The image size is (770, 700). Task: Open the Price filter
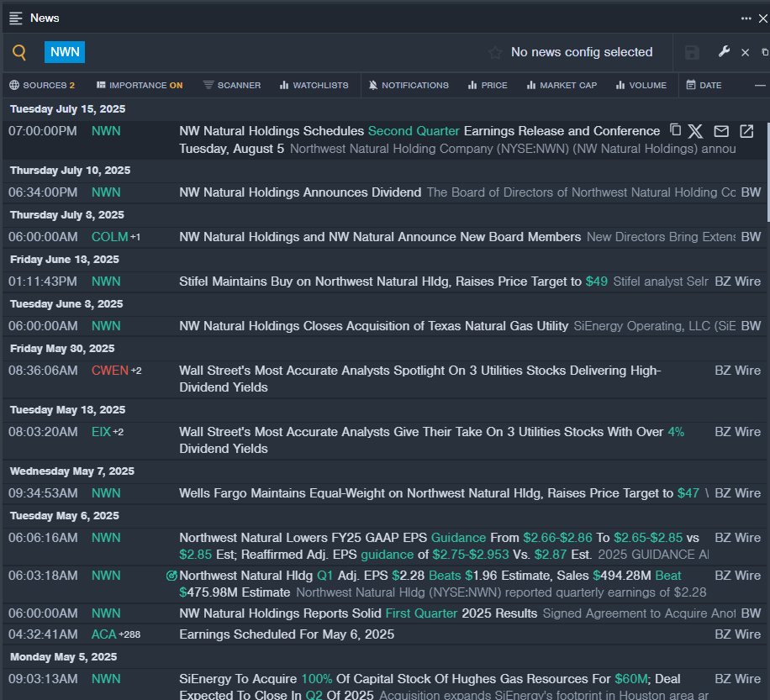[x=488, y=85]
